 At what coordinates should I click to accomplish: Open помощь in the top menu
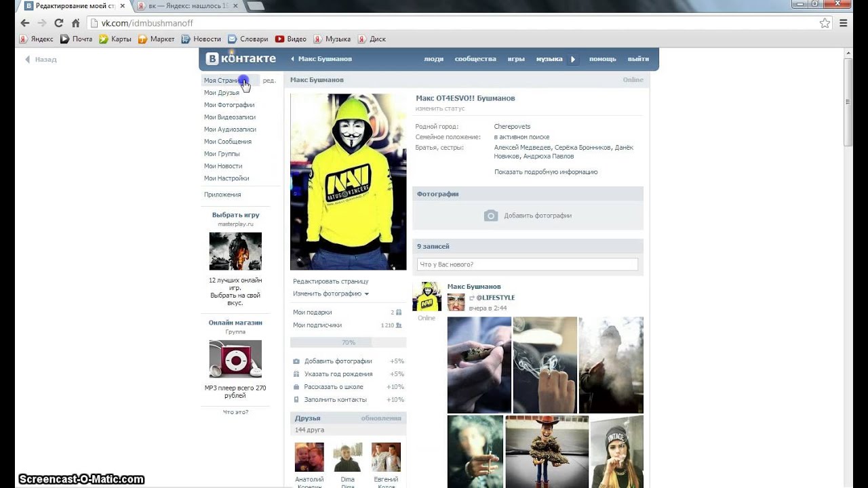[x=602, y=59]
